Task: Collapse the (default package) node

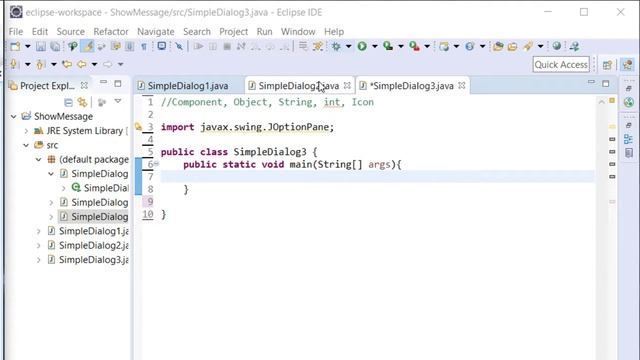Action: 38,159
